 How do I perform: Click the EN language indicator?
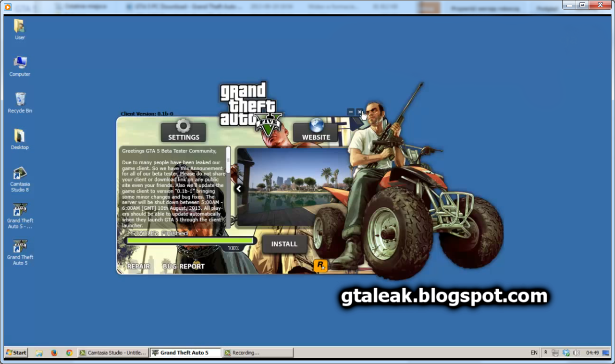coord(534,352)
